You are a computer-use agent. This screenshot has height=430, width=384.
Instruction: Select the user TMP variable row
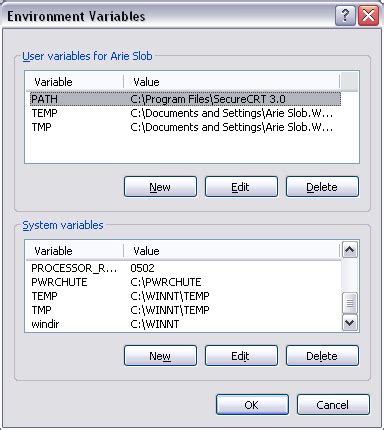(185, 127)
